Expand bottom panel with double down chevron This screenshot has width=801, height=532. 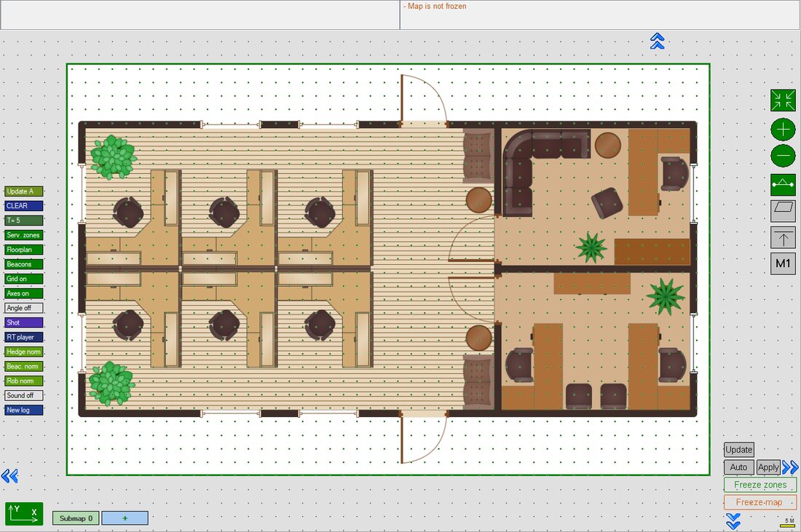point(733,521)
